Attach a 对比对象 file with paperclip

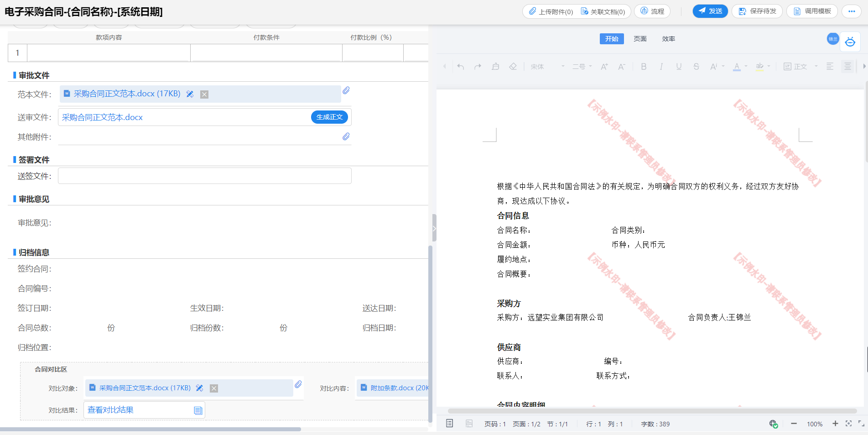click(298, 384)
